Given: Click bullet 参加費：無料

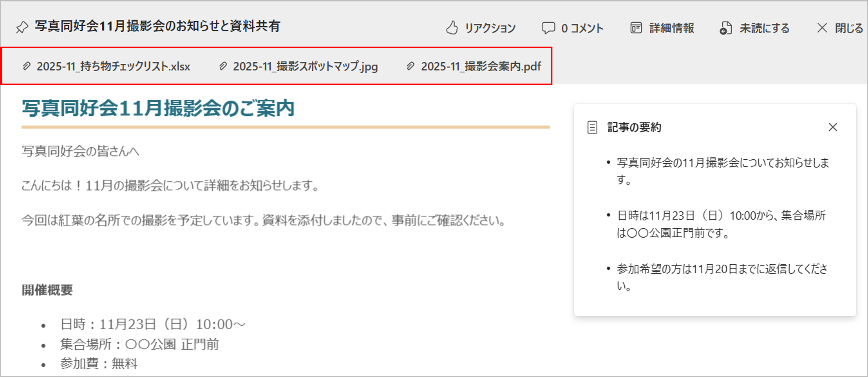Looking at the screenshot, I should (x=99, y=363).
